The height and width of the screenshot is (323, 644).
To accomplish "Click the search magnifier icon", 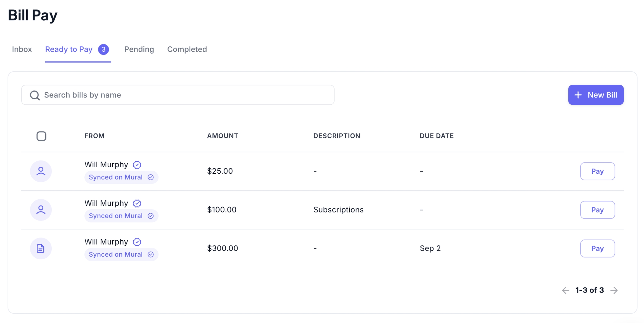I will pos(35,95).
